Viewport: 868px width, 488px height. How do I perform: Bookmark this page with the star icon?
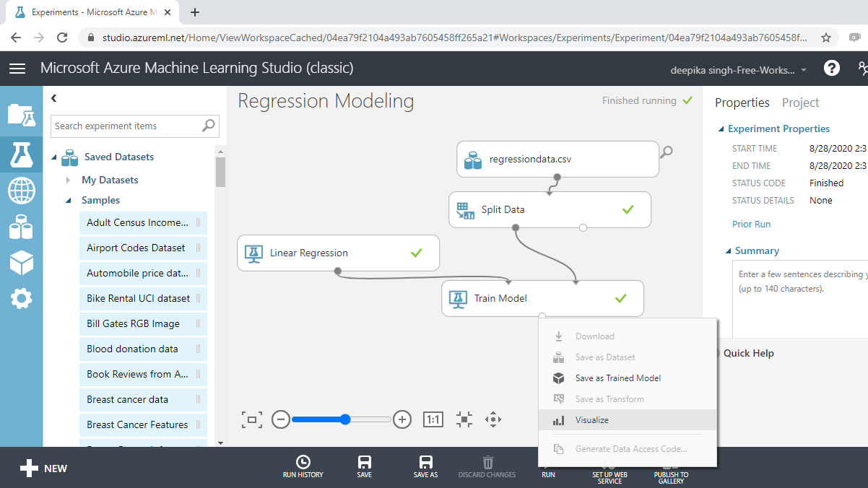pos(826,38)
